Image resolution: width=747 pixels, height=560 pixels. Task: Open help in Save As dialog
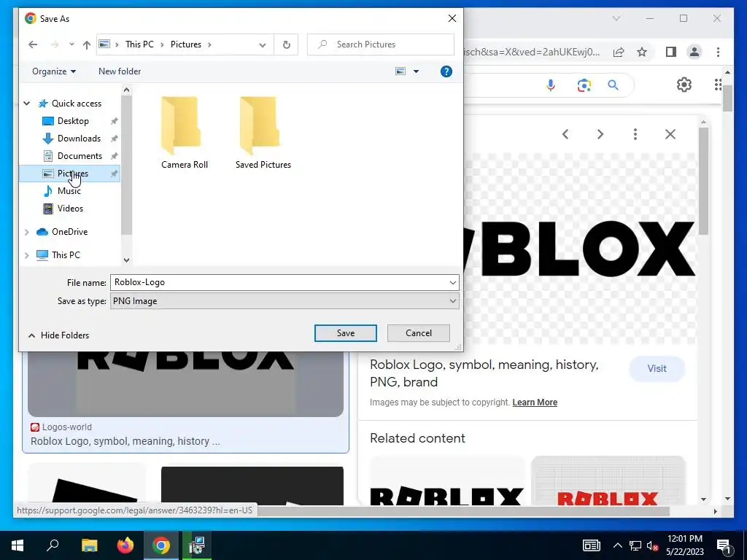pyautogui.click(x=446, y=71)
